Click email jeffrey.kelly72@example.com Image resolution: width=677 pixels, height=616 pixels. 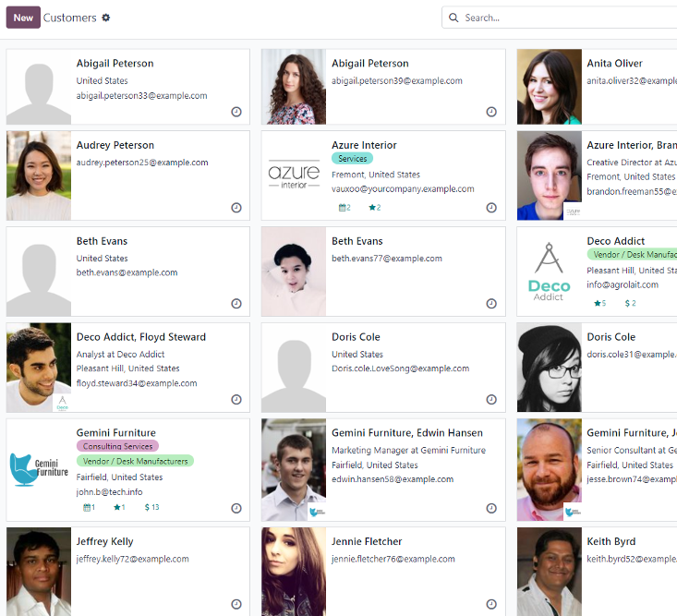click(x=133, y=559)
